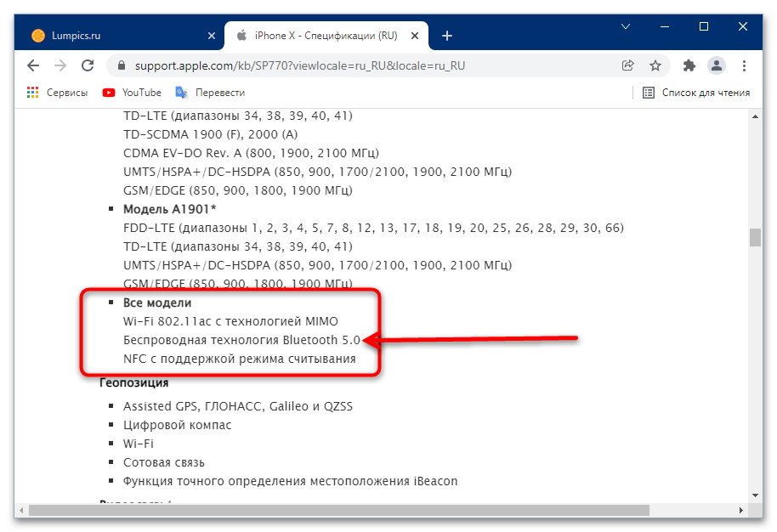Click the 'Цифровой компас' list item
The image size is (777, 532).
pyautogui.click(x=178, y=425)
